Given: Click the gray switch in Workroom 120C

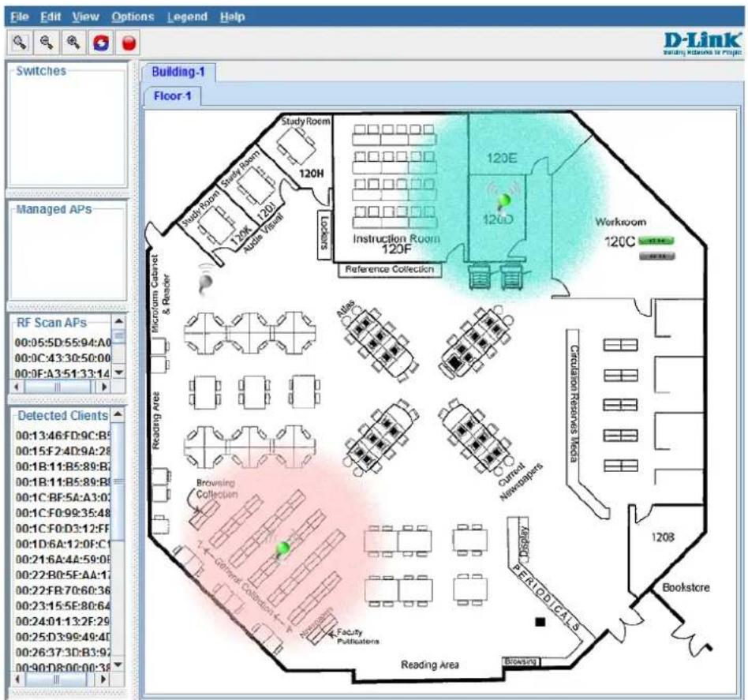Looking at the screenshot, I should [657, 256].
